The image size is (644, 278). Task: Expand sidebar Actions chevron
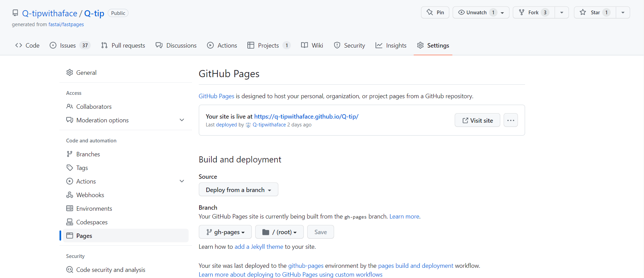[x=182, y=181]
